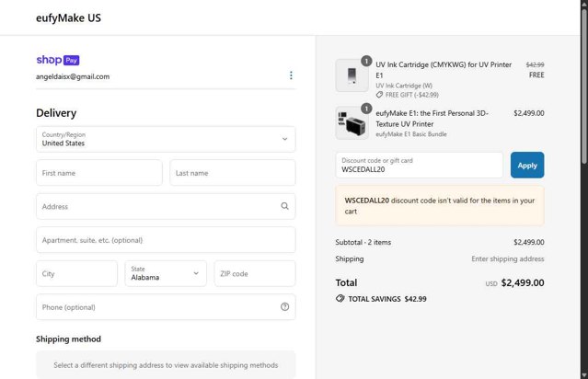588x379 pixels.
Task: Click the Delivery heading
Action: click(56, 113)
